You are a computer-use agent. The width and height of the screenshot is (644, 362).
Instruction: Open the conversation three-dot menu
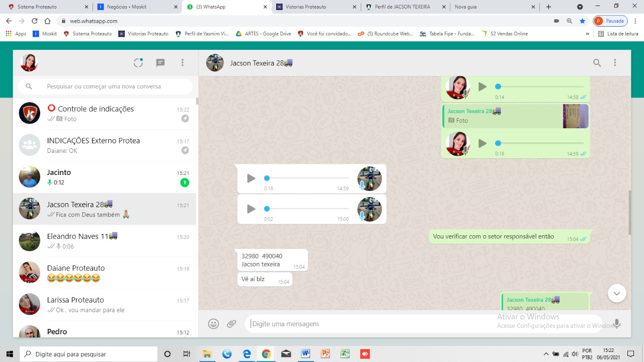[615, 63]
